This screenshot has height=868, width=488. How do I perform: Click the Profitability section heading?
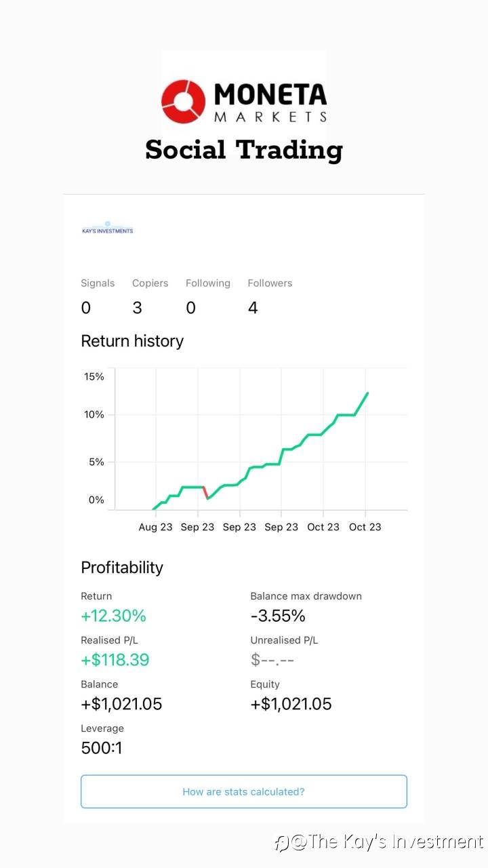pos(122,568)
